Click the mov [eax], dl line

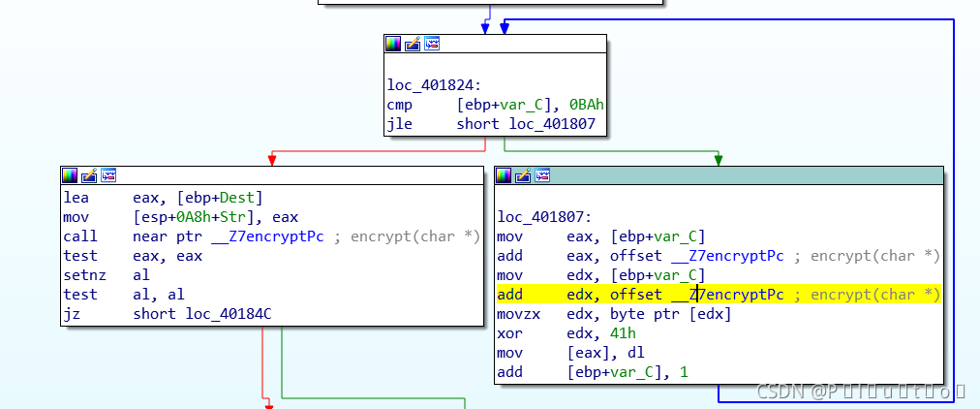tap(570, 353)
